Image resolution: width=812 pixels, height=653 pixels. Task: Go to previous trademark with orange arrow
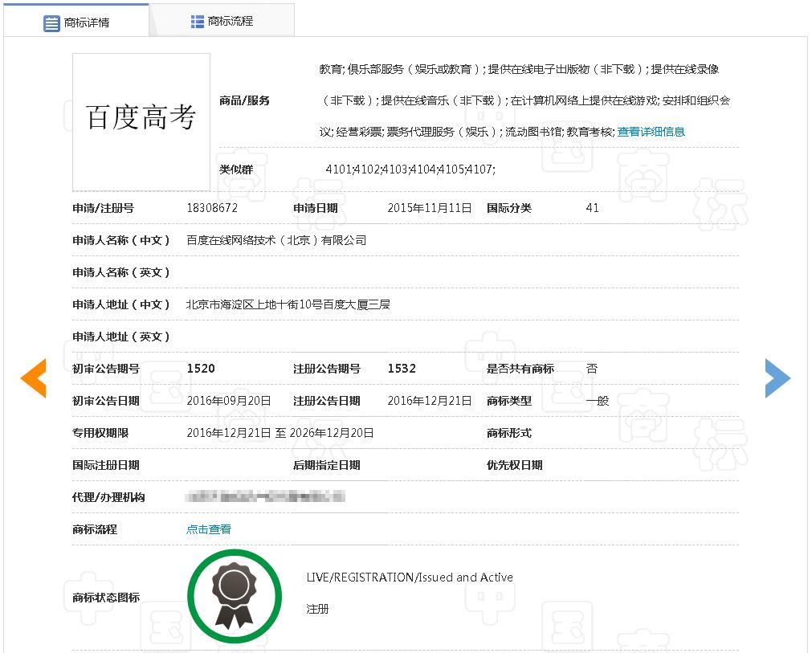tap(33, 378)
